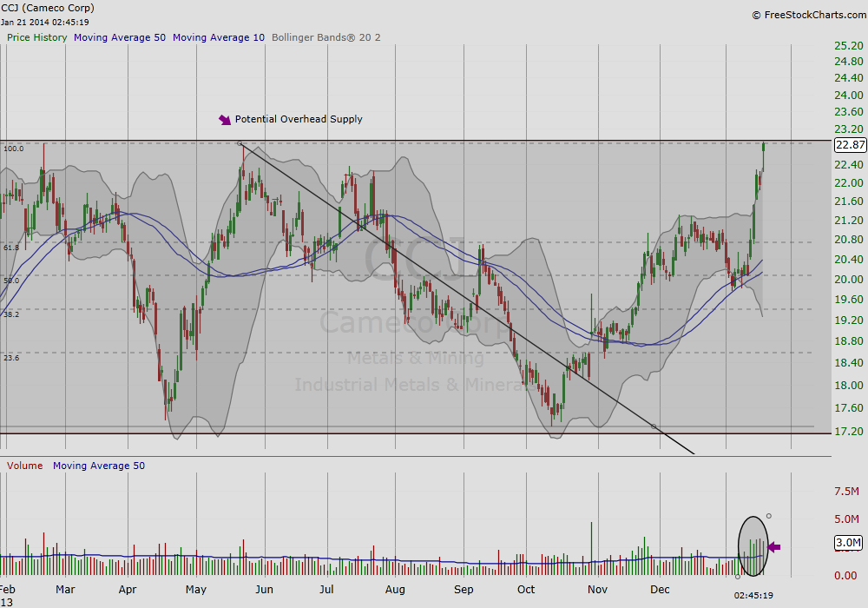This screenshot has height=608, width=868.
Task: Select the 23.6 Fibonacci level label
Action: (11, 358)
